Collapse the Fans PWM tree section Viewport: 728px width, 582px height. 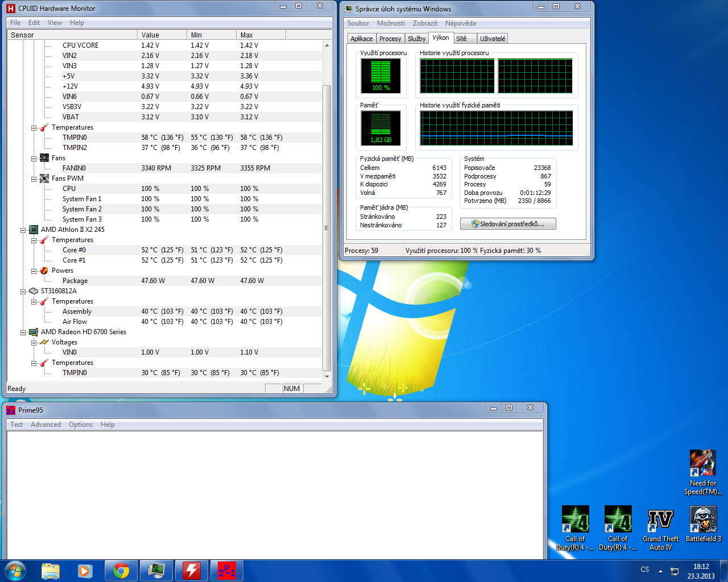click(34, 179)
